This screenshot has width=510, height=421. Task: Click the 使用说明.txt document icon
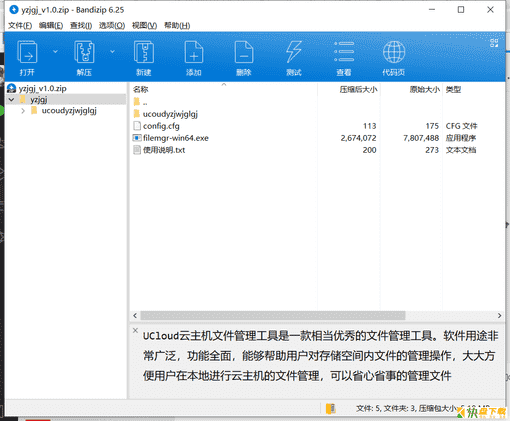137,150
